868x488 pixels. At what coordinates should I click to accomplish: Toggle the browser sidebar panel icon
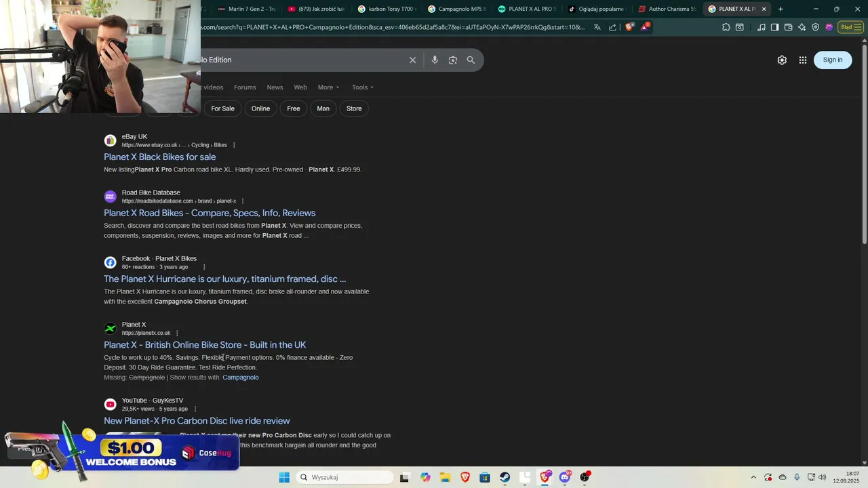click(774, 27)
